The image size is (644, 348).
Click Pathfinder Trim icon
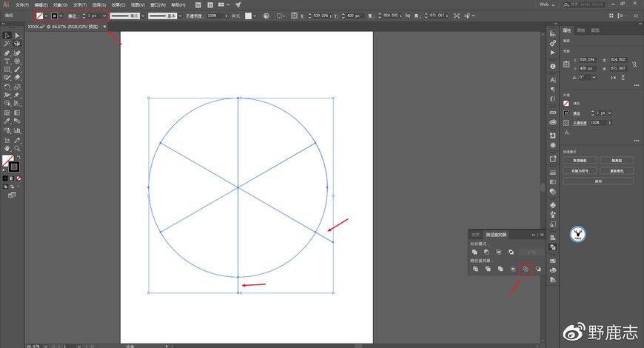click(x=488, y=269)
